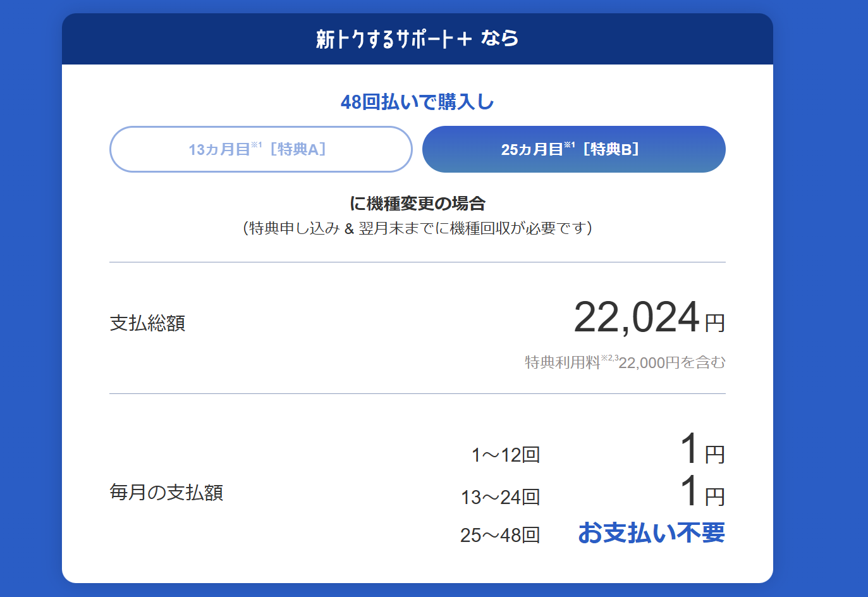This screenshot has height=597, width=868.
Task: Click the 25～48回 installment label
Action: pos(499,535)
